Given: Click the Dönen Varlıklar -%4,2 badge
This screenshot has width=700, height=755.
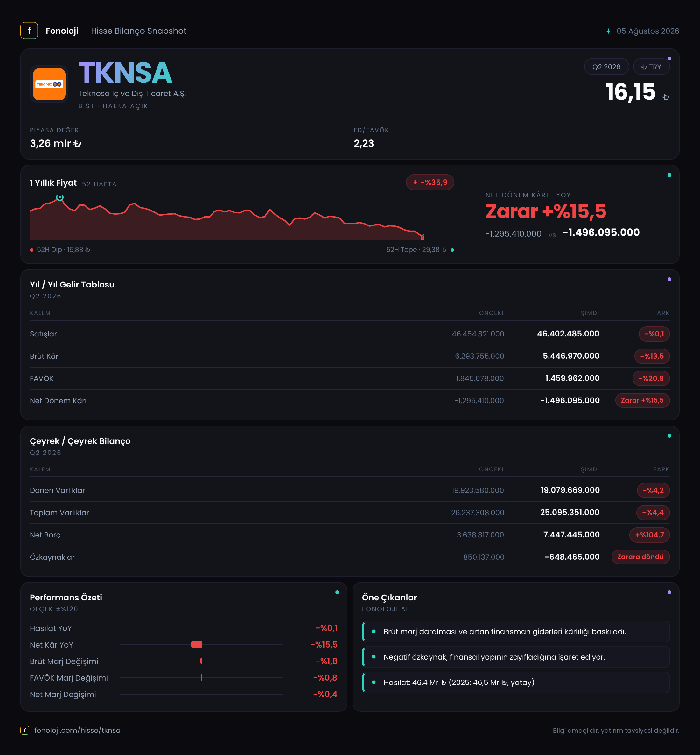Looking at the screenshot, I should click(654, 490).
